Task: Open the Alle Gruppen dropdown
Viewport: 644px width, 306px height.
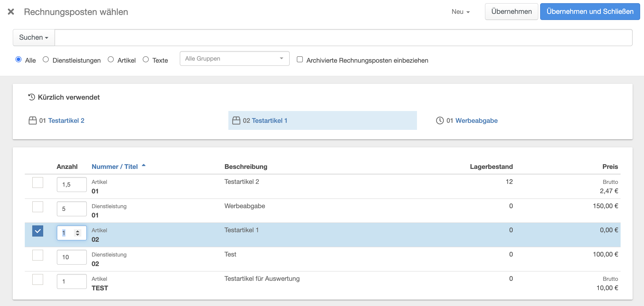Action: [234, 59]
